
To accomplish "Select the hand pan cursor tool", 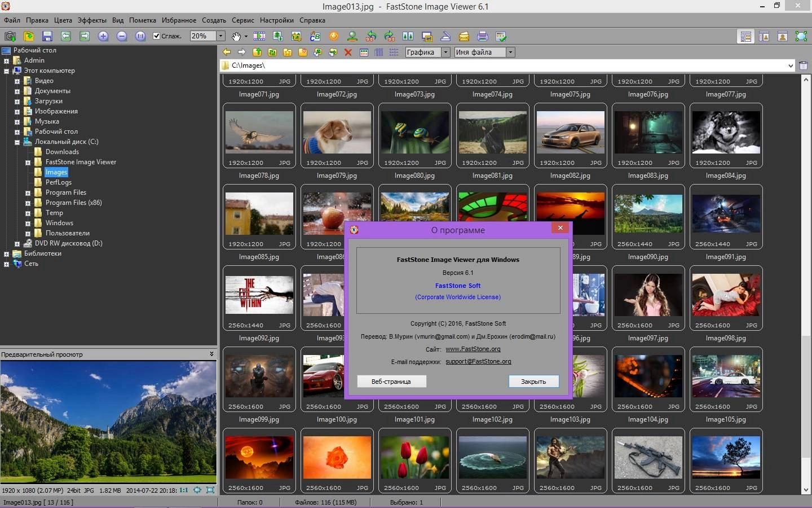I will click(x=236, y=36).
